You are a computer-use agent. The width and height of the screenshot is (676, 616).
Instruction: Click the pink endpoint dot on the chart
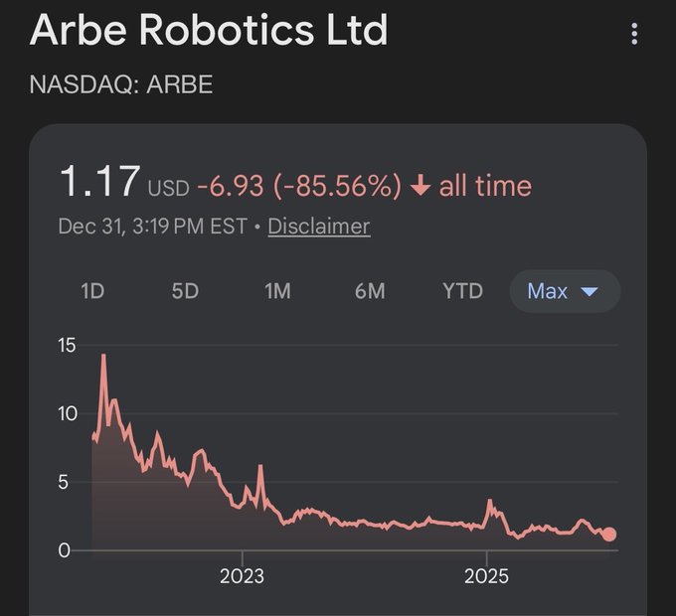tap(608, 535)
